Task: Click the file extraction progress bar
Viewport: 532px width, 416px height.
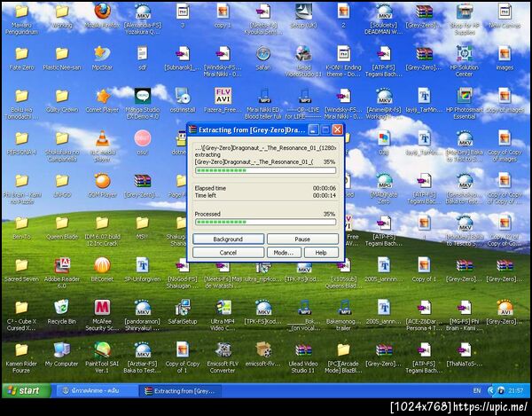Action: tap(266, 170)
